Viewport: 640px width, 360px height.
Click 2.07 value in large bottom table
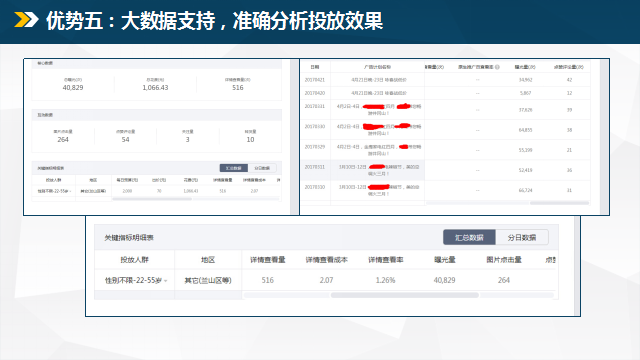[x=327, y=280]
